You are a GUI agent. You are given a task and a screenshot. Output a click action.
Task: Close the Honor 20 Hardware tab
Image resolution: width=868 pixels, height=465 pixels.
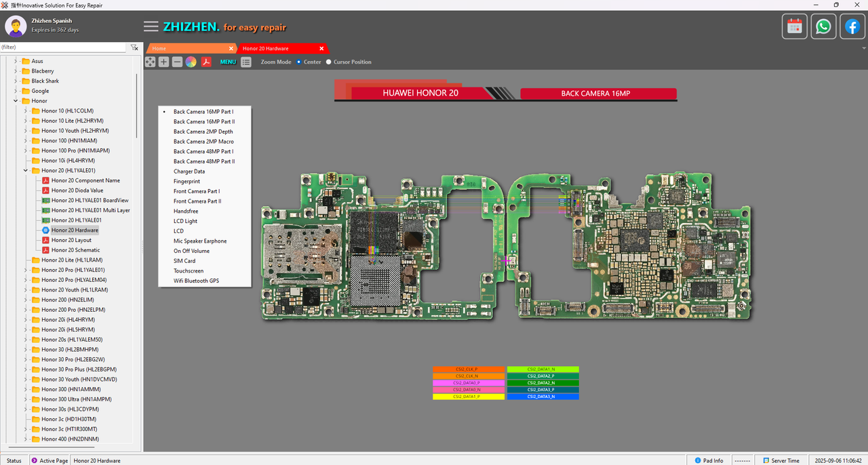click(x=321, y=49)
